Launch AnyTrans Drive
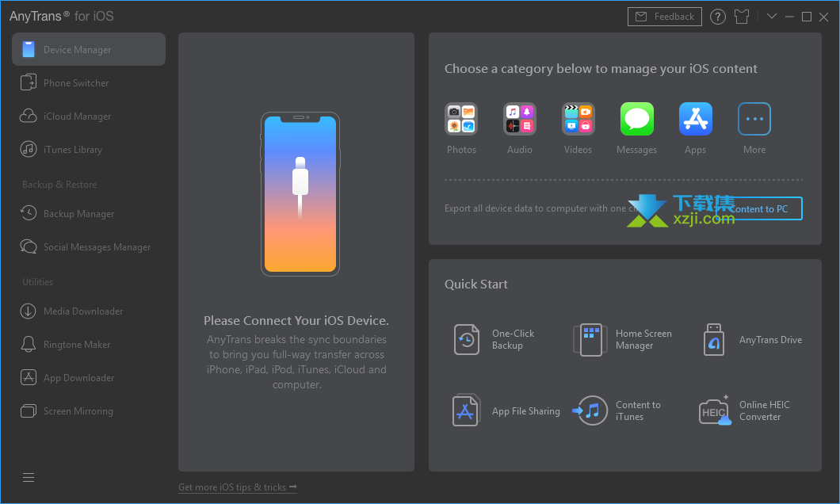840x504 pixels. pyautogui.click(x=752, y=340)
